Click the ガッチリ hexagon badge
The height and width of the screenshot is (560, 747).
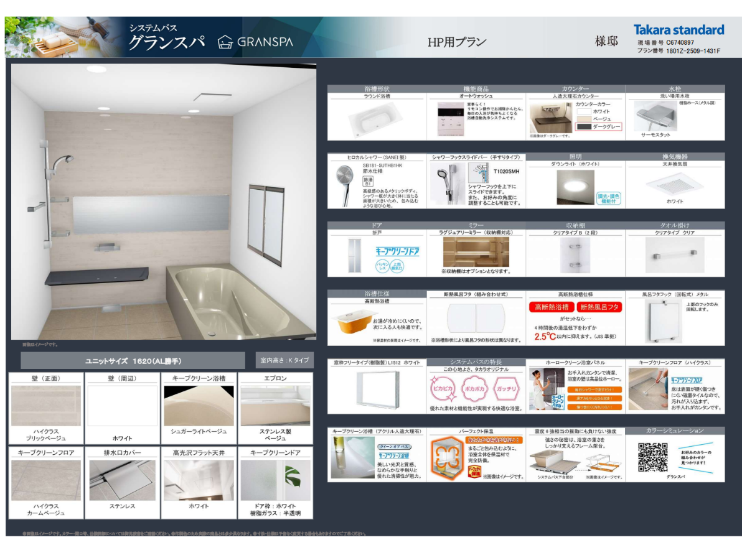507,388
